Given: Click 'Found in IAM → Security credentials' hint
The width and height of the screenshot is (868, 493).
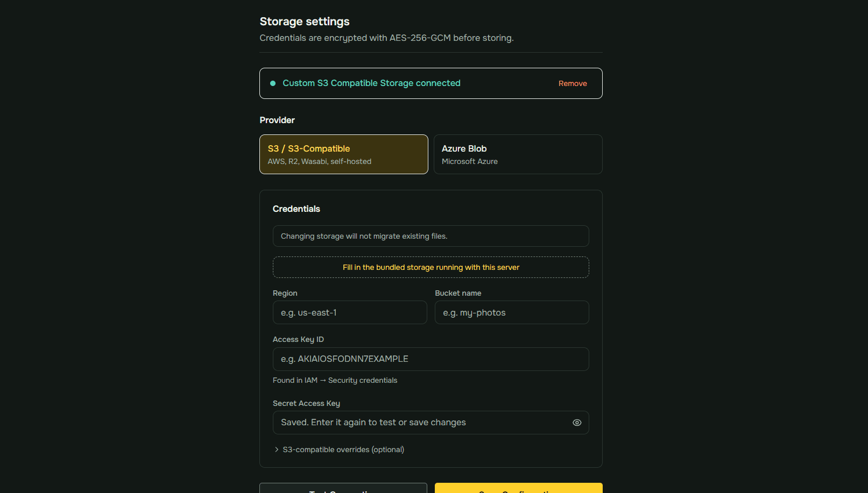Looking at the screenshot, I should coord(335,380).
